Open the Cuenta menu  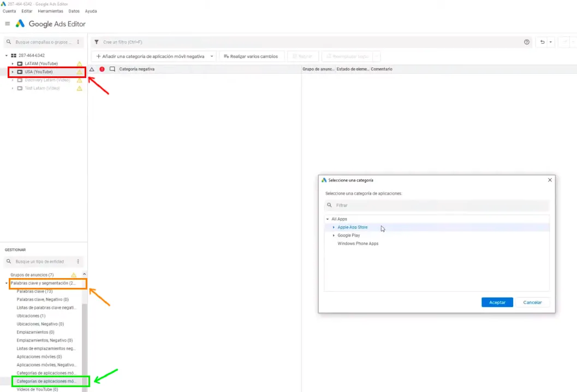pyautogui.click(x=9, y=11)
